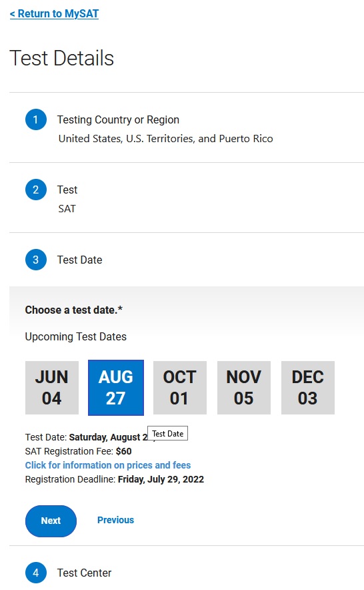This screenshot has width=364, height=590.
Task: Select the JUN 04 test date
Action: coord(52,388)
